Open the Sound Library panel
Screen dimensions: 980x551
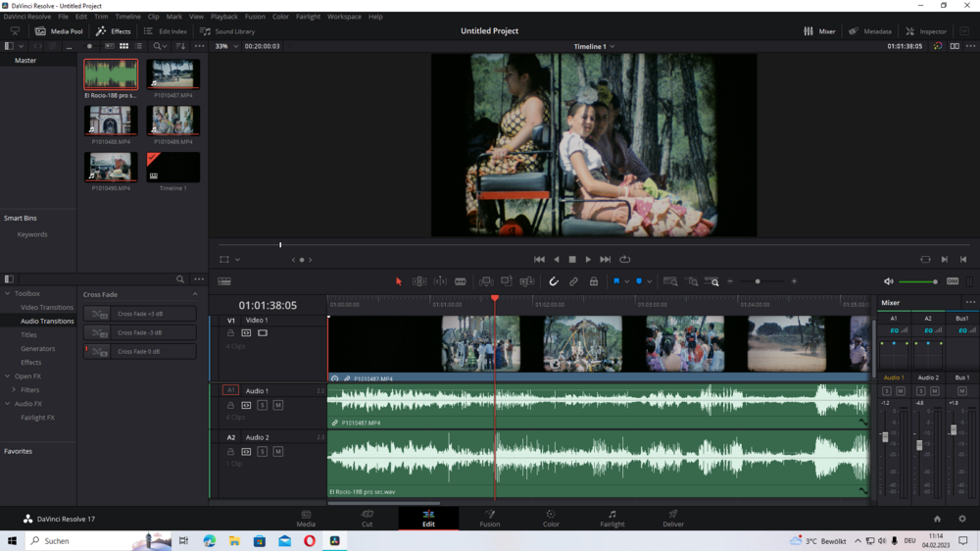click(227, 31)
